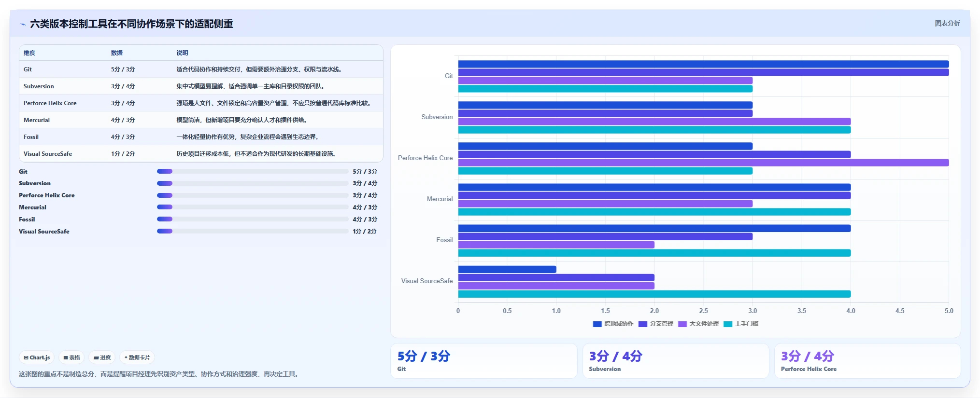Viewport: 980px width, 398px height.
Task: Open the Perforce Helix Core data card
Action: (x=867, y=361)
